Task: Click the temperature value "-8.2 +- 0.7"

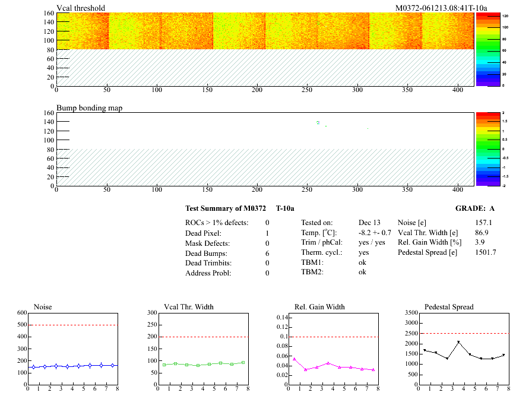Action: (x=375, y=233)
